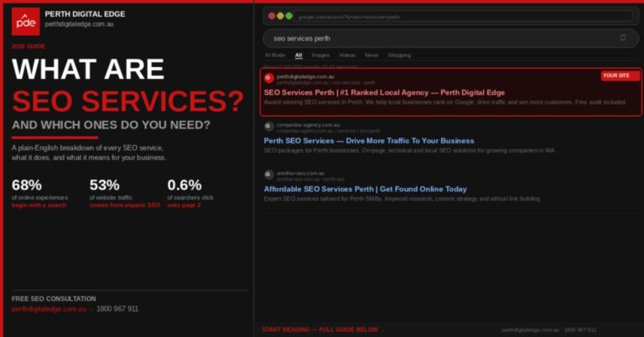Click the yellow browser window dot
Image resolution: width=644 pixels, height=337 pixels.
(280, 16)
